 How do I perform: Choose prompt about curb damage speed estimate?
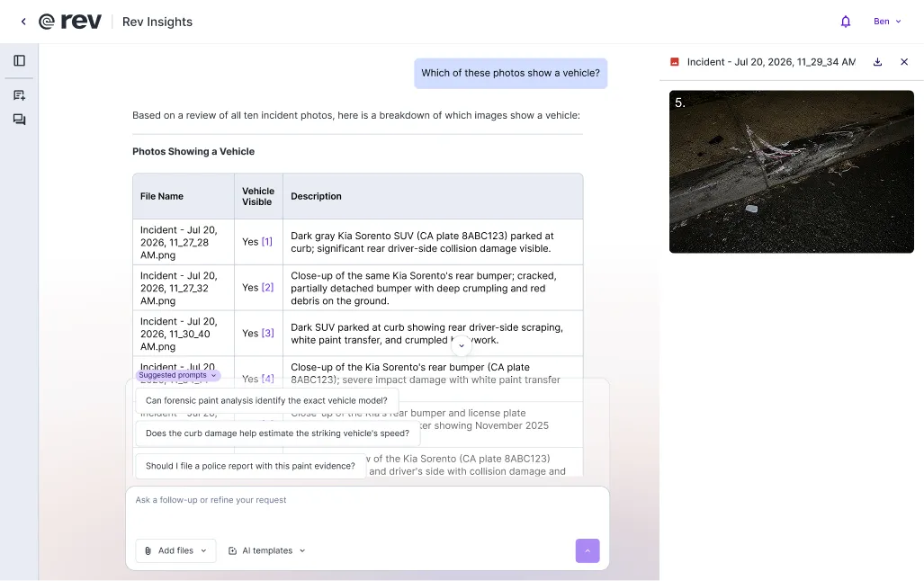click(277, 434)
